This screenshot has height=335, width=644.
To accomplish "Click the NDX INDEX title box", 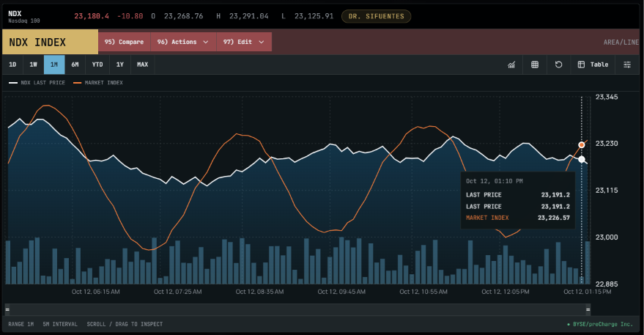I will 50,42.
